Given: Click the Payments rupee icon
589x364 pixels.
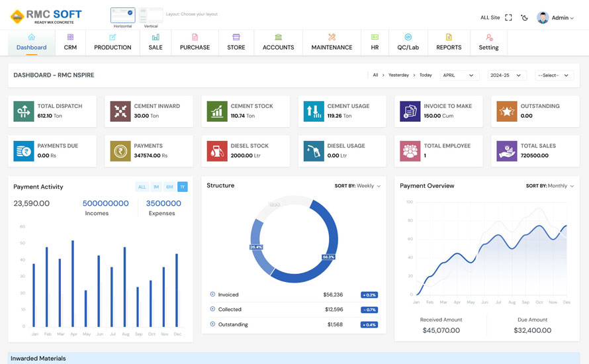Looking at the screenshot, I should tap(120, 151).
